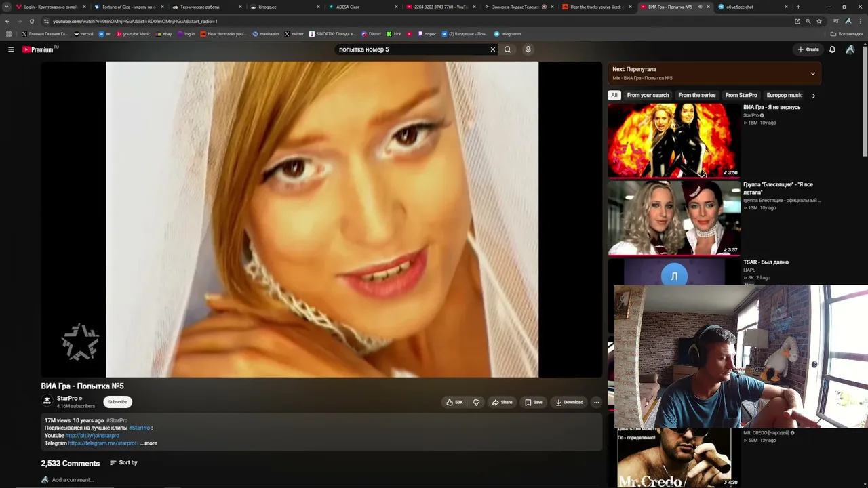Dislike the ВИА Гра video
This screenshot has width=868, height=488.
(476, 402)
